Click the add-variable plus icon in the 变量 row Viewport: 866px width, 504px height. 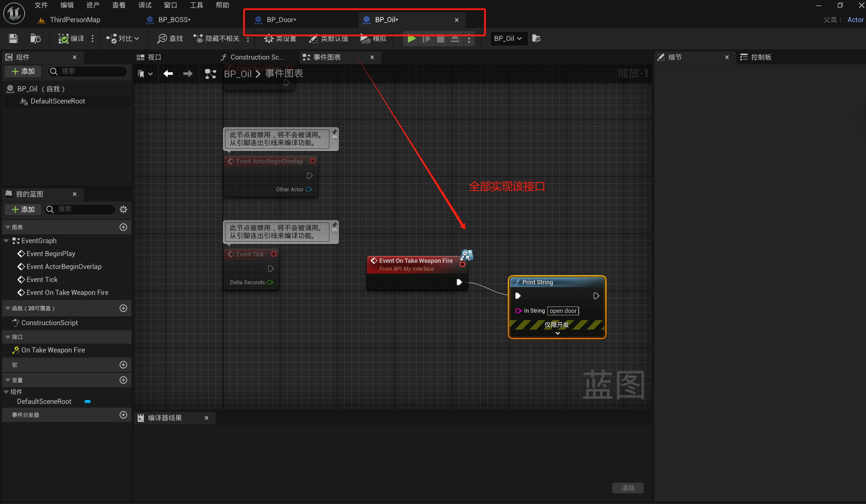pyautogui.click(x=123, y=380)
